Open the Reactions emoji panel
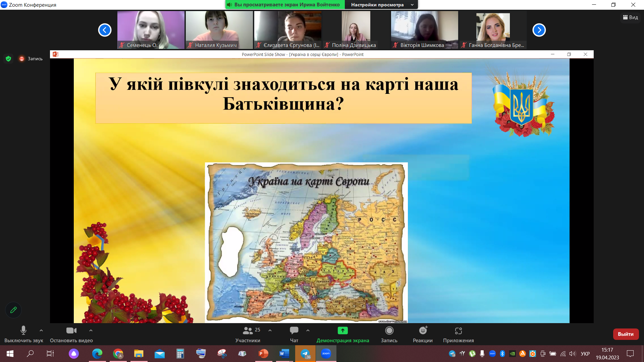 click(423, 334)
